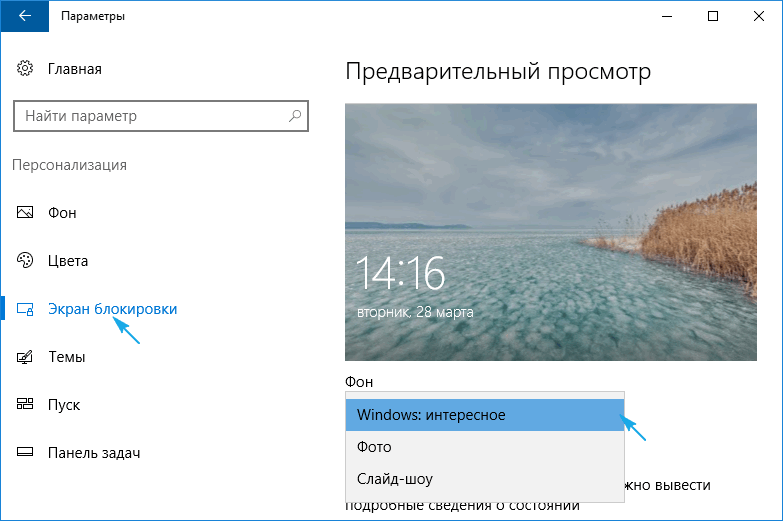Click the Цвета palette icon
783x521 pixels.
[25, 261]
